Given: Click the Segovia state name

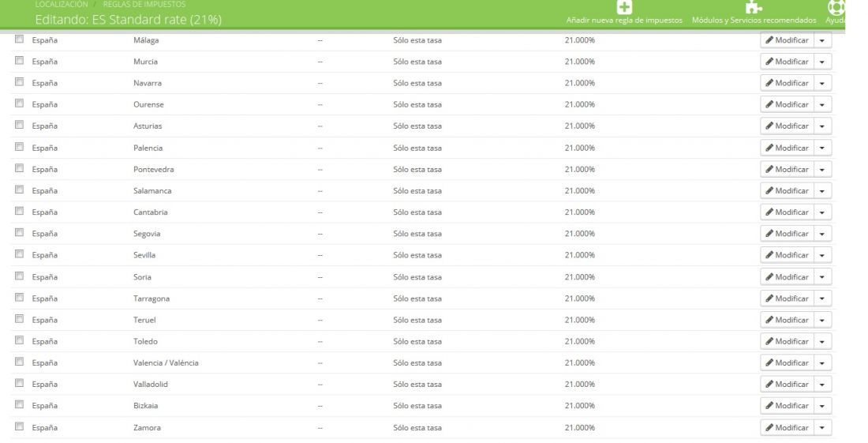Looking at the screenshot, I should (x=147, y=234).
